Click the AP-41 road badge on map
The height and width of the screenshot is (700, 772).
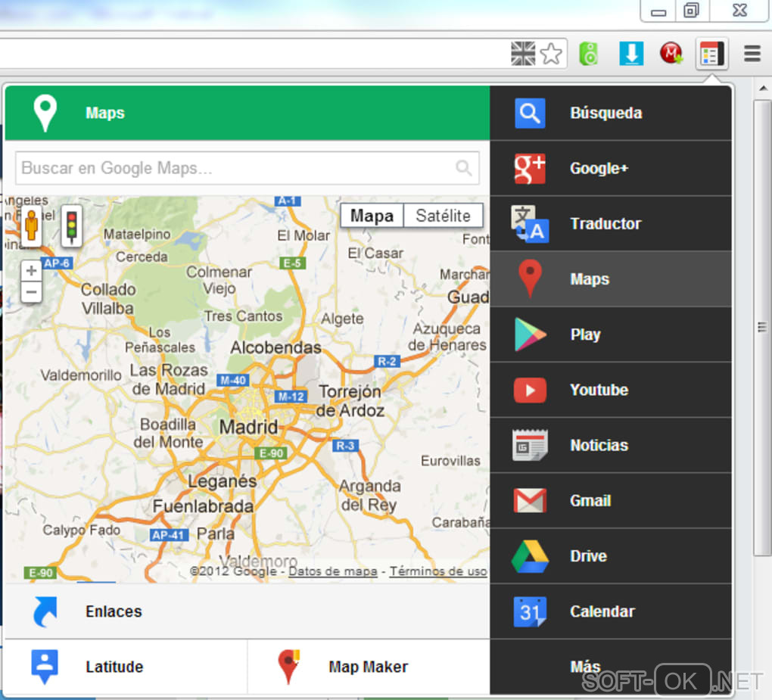tap(168, 535)
